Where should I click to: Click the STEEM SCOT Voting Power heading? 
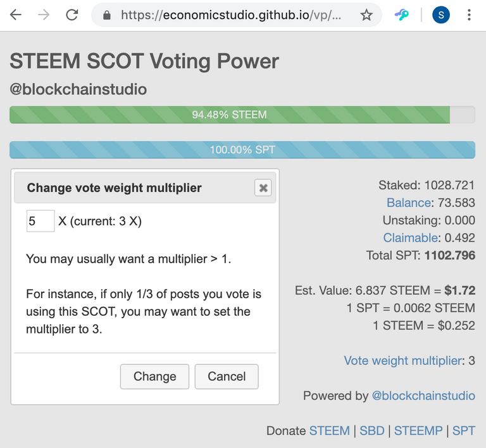(144, 61)
